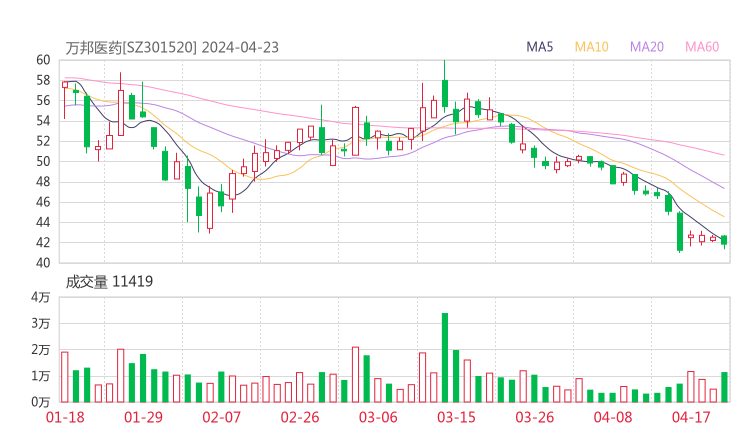
Task: Click the 03-15 date label
Action: [456, 417]
